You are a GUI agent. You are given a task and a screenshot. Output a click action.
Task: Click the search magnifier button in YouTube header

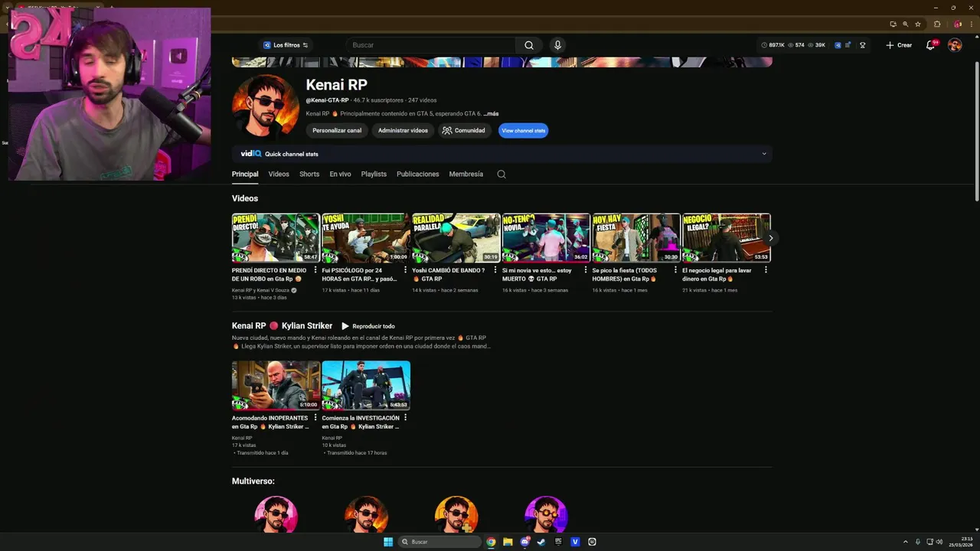tap(529, 45)
